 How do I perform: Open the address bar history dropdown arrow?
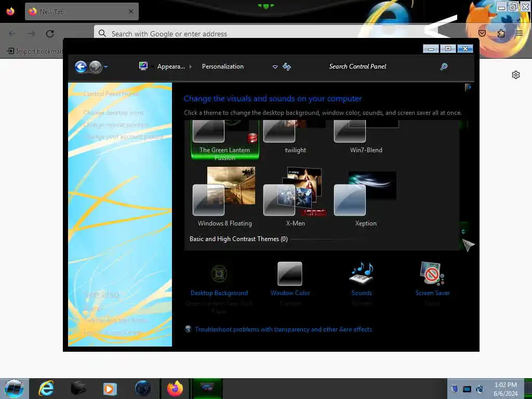275,67
